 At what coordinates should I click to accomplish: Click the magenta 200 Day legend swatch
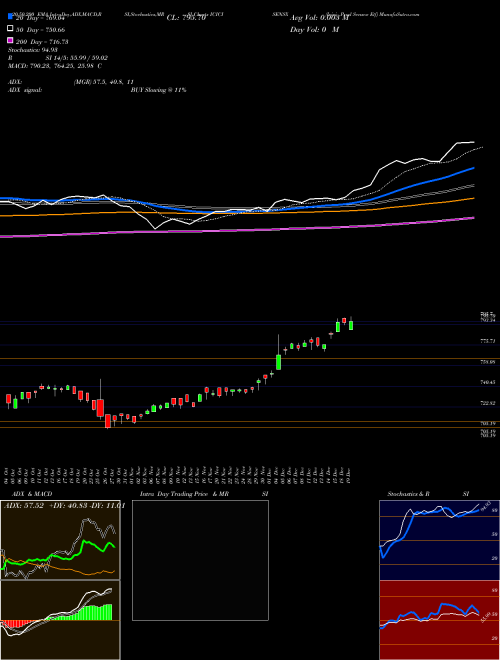10,40
